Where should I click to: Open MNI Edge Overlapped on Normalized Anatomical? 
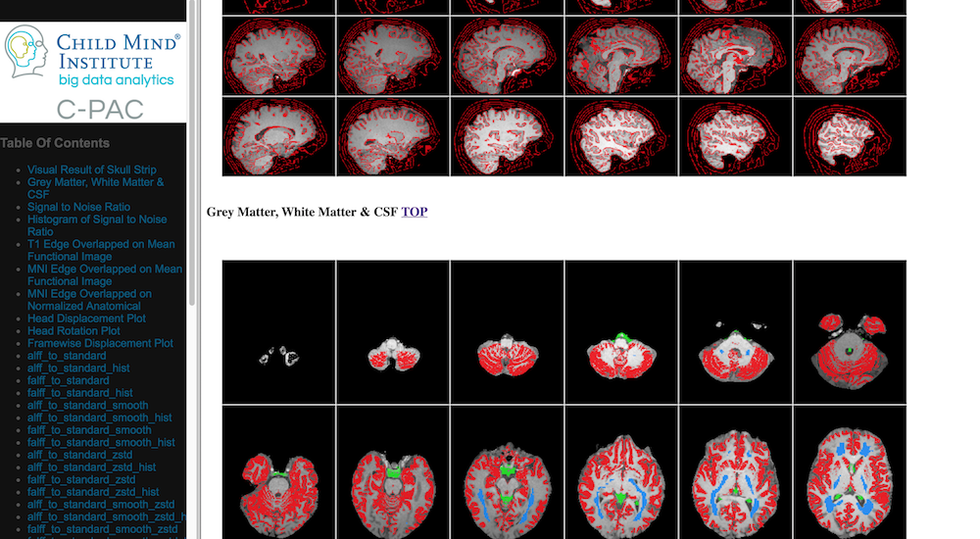click(x=89, y=293)
